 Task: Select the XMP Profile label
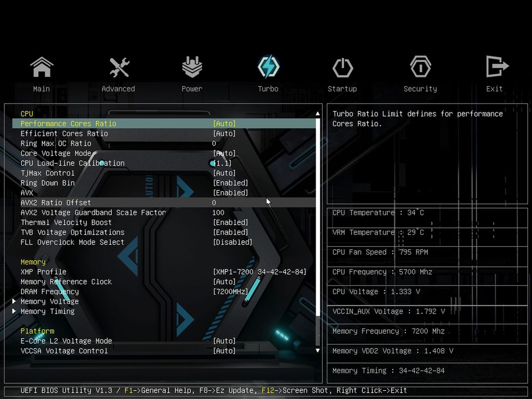tap(43, 272)
